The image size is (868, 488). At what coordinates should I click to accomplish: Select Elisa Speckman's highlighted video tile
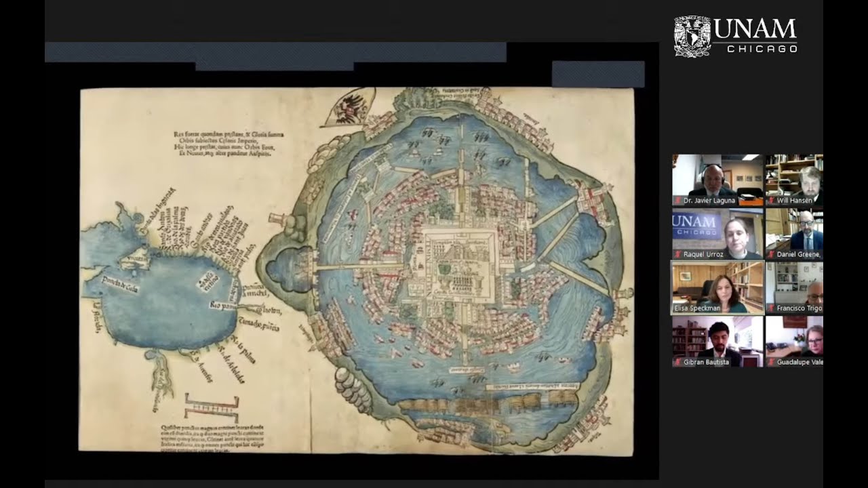717,288
